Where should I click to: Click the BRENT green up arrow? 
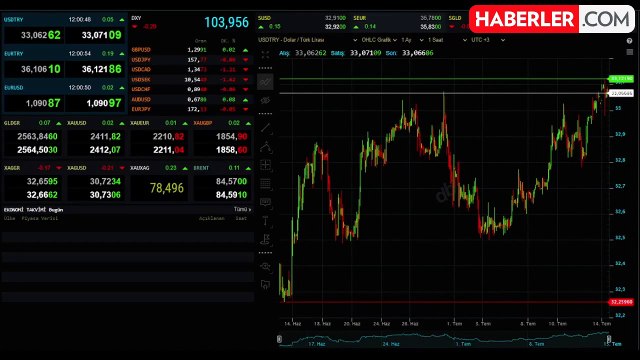click(x=248, y=168)
